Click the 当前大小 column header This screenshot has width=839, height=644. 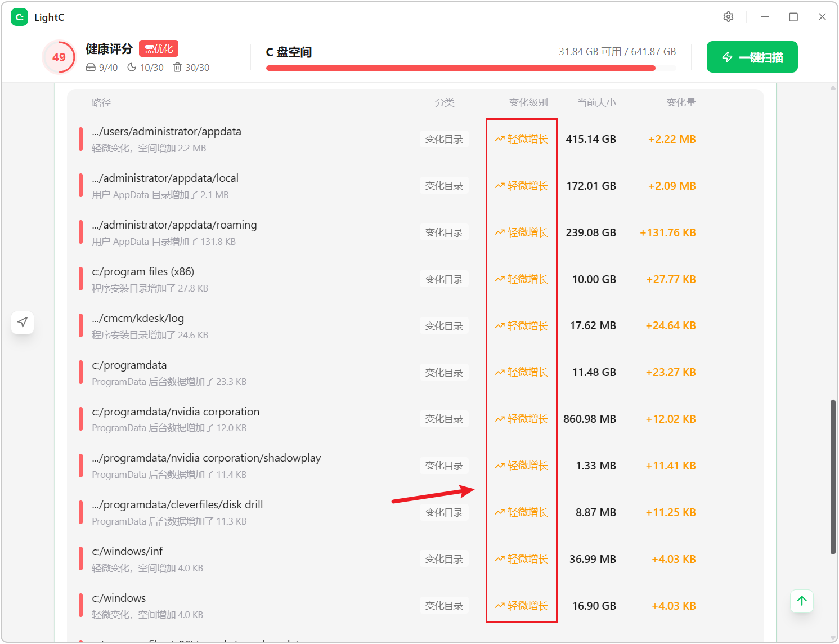coord(596,102)
